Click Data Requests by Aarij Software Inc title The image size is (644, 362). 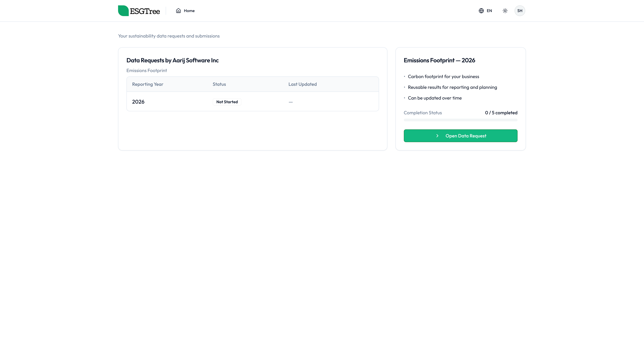[172, 60]
